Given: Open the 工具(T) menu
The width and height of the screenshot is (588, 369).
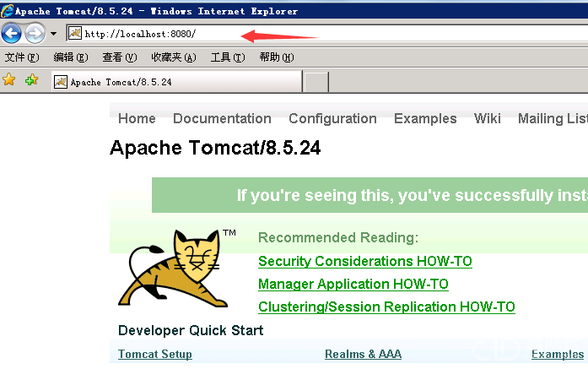Looking at the screenshot, I should tap(228, 57).
